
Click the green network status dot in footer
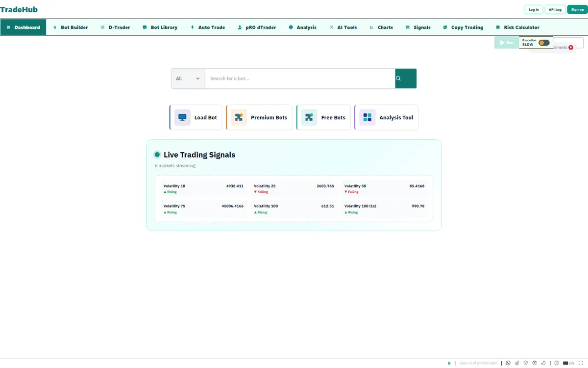pos(449,363)
